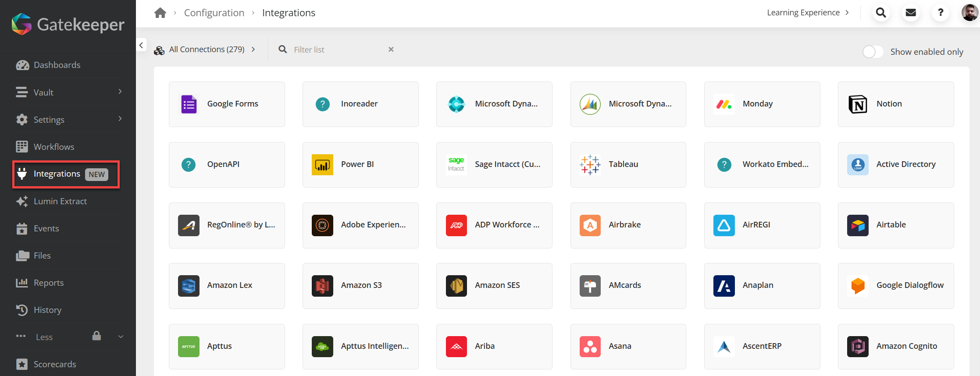Expand Learning Experience chevron
The height and width of the screenshot is (376, 980).
847,13
